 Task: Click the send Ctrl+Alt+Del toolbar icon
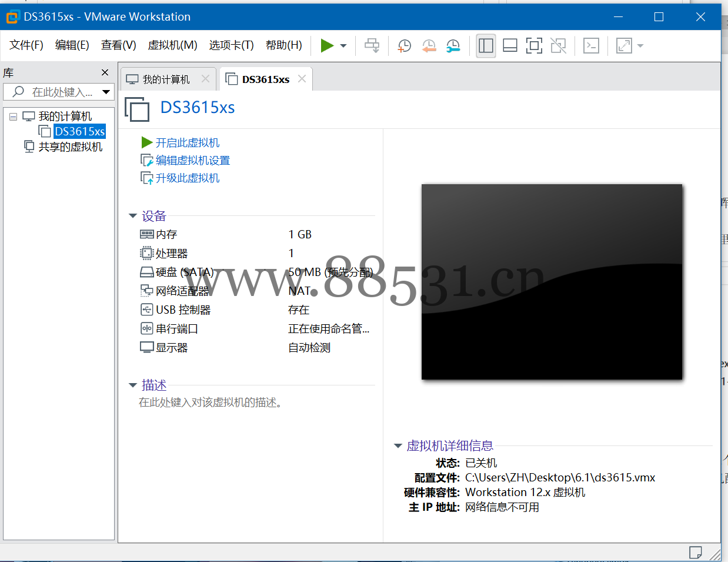pos(372,45)
